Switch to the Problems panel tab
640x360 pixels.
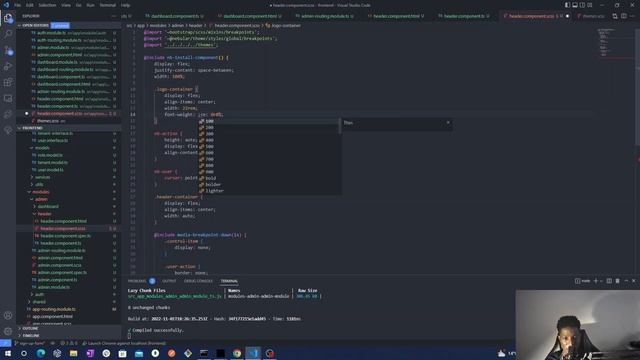point(137,281)
